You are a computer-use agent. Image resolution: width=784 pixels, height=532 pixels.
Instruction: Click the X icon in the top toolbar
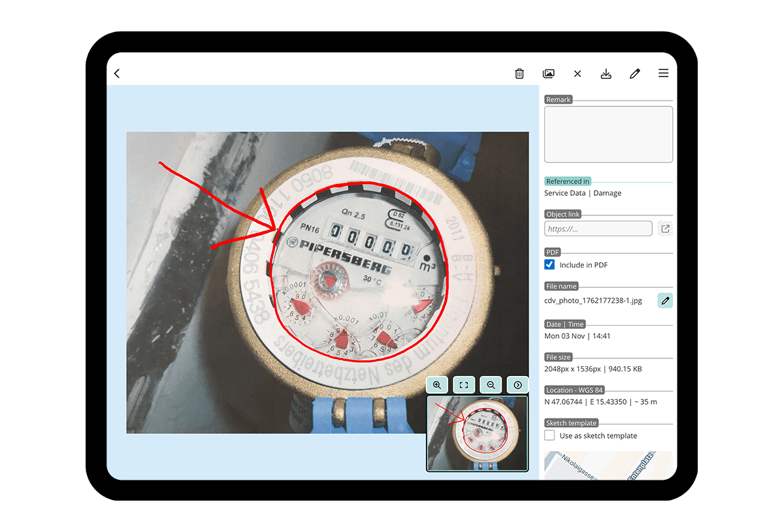tap(578, 74)
